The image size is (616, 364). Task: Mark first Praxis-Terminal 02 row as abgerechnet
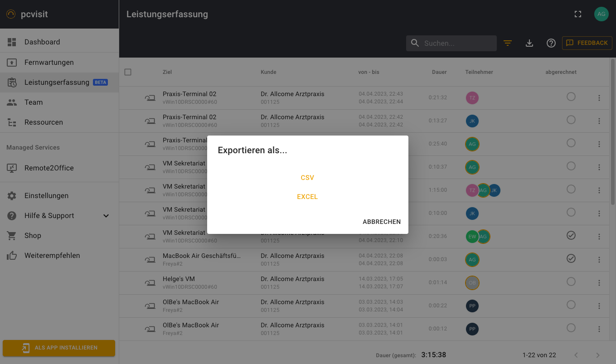click(x=571, y=97)
